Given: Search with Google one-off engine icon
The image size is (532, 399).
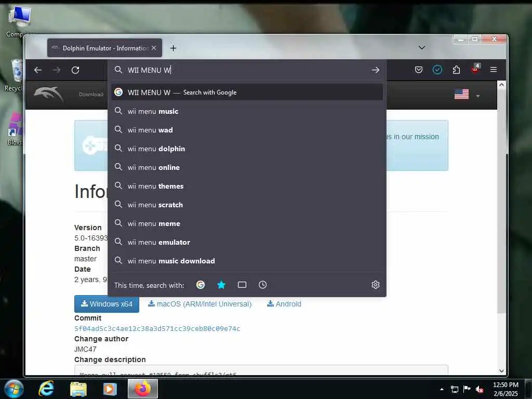Looking at the screenshot, I should tap(201, 285).
